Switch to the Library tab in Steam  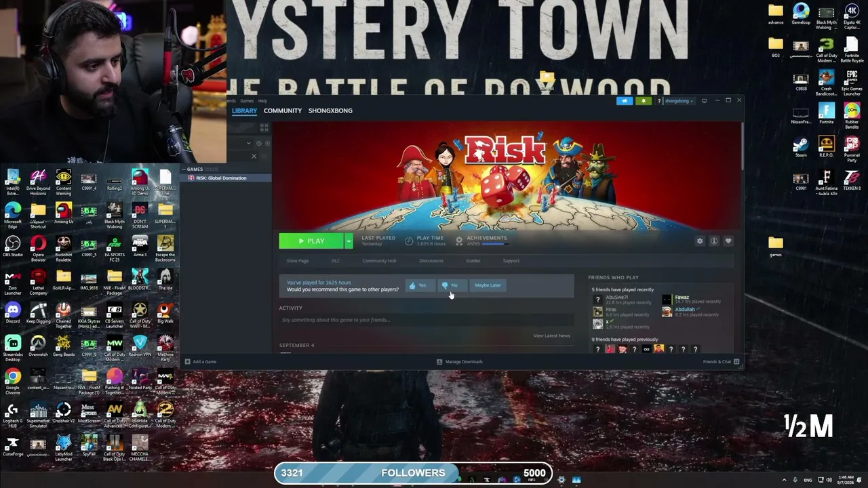point(244,110)
